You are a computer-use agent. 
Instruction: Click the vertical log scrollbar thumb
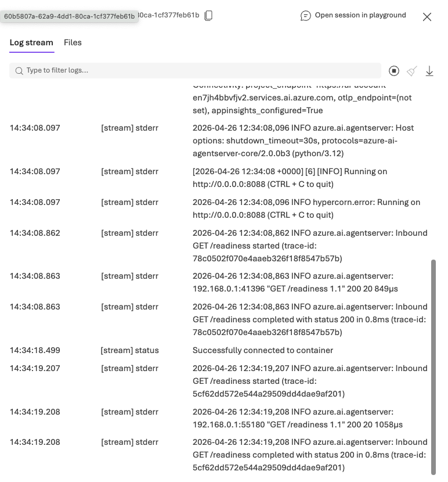tap(432, 366)
